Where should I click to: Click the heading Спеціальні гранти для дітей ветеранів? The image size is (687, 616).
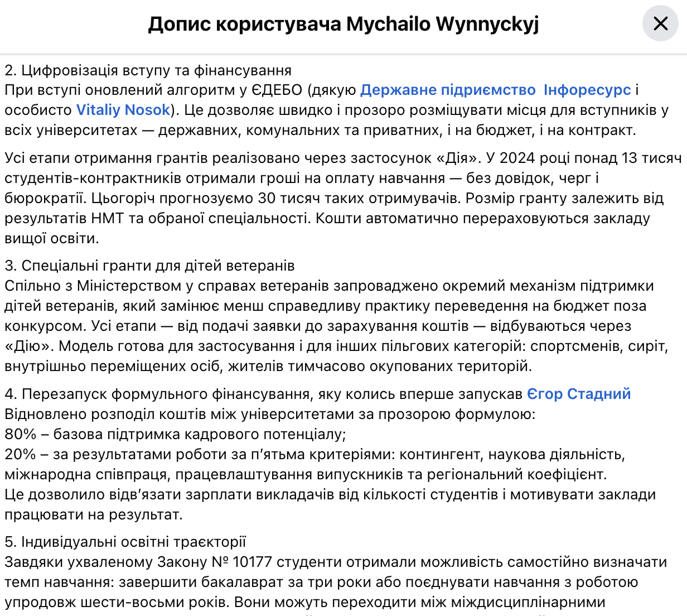tap(149, 266)
